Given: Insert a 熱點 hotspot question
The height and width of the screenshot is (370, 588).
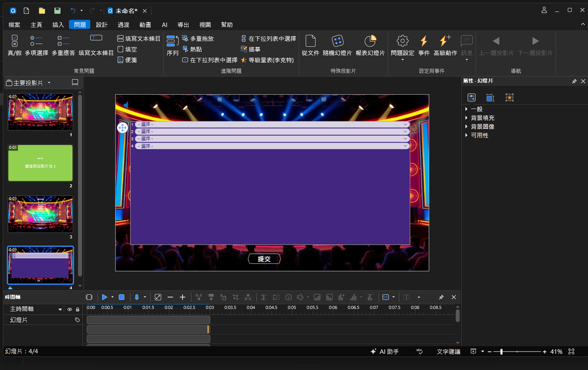Looking at the screenshot, I should click(x=192, y=49).
